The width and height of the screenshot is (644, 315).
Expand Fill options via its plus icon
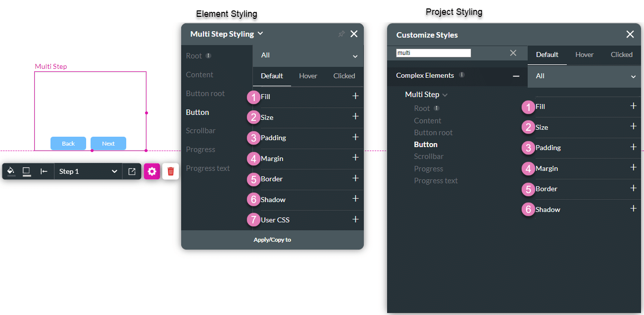click(355, 97)
